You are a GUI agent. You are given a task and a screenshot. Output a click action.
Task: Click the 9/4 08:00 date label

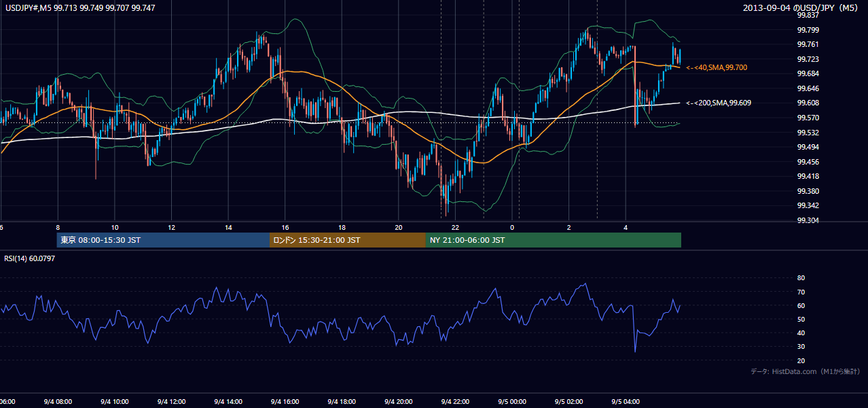click(x=57, y=401)
